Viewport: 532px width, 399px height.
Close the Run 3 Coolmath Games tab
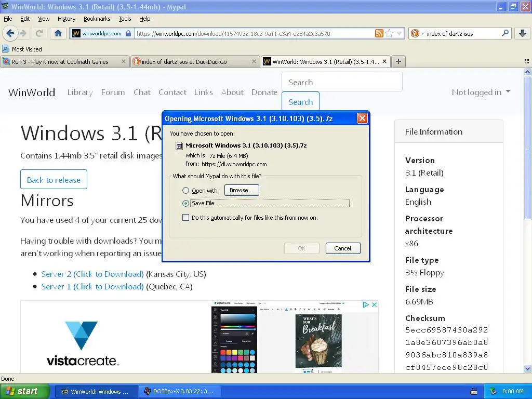[124, 61]
